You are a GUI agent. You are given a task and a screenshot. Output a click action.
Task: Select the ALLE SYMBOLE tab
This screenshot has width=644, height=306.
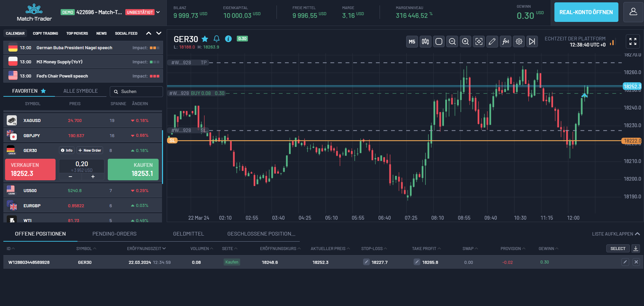click(80, 91)
